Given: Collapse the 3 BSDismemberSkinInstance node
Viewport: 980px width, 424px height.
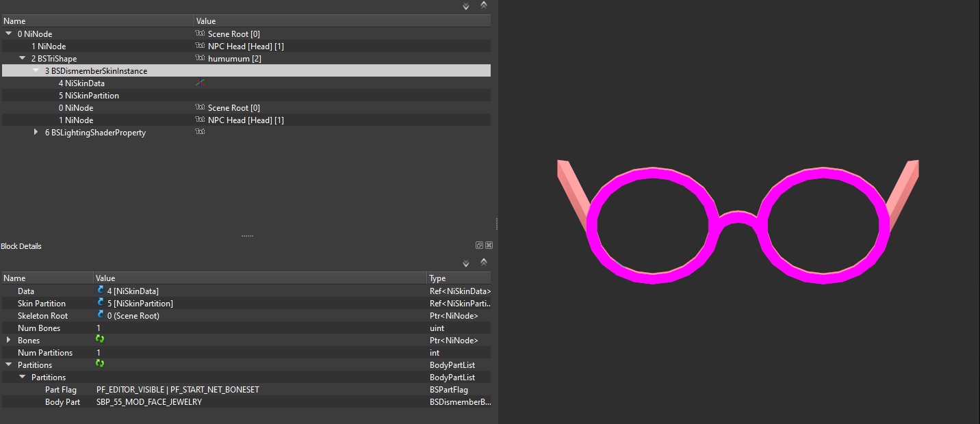Looking at the screenshot, I should (x=36, y=70).
